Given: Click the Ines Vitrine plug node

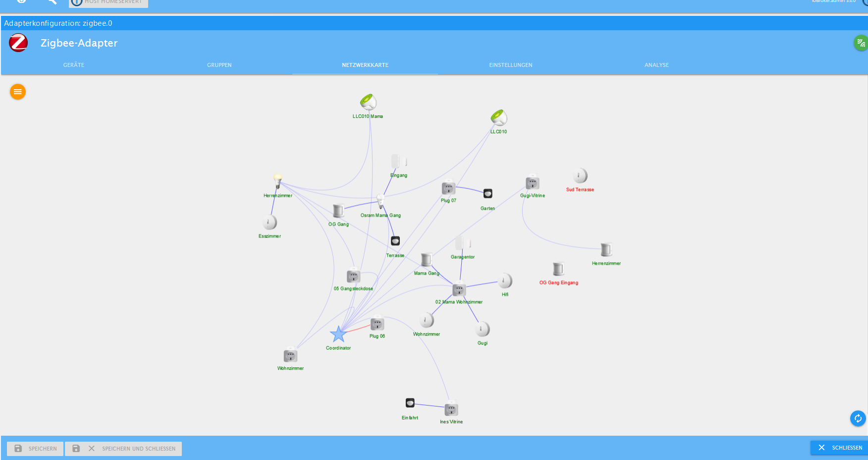Looking at the screenshot, I should 451,409.
